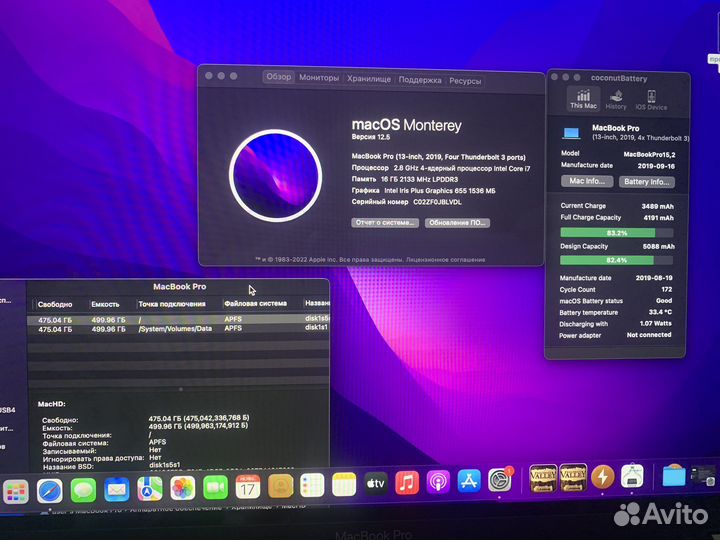The width and height of the screenshot is (720, 540).
Task: Switch to the Хранилище tab
Action: point(369,79)
